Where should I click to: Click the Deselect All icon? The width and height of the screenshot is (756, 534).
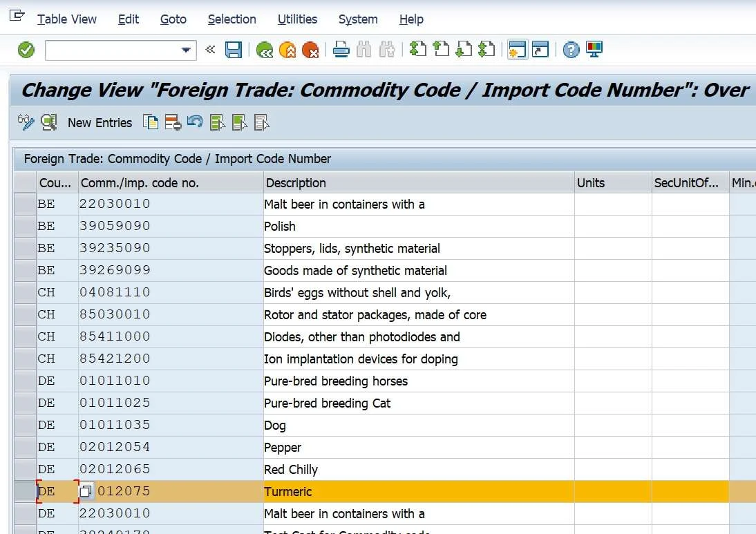point(262,122)
